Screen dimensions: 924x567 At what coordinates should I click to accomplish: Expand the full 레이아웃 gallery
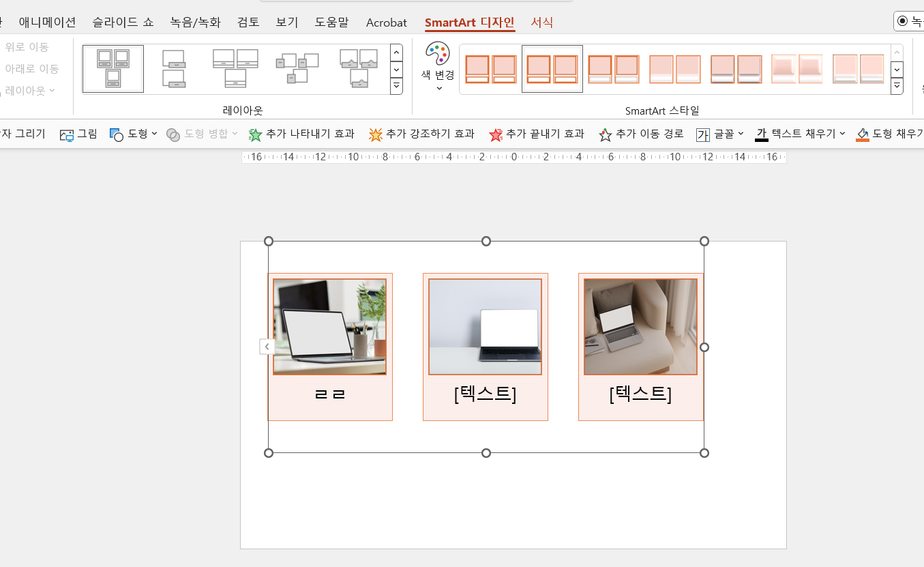tap(396, 86)
